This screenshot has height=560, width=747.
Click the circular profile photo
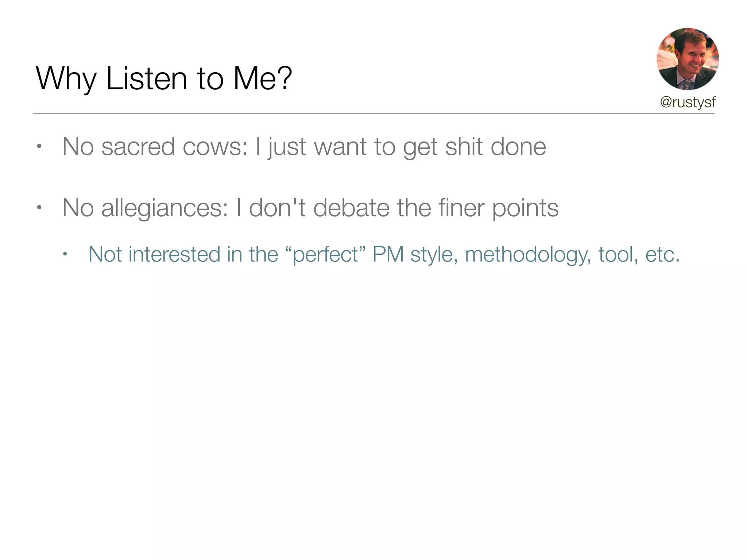pos(688,59)
